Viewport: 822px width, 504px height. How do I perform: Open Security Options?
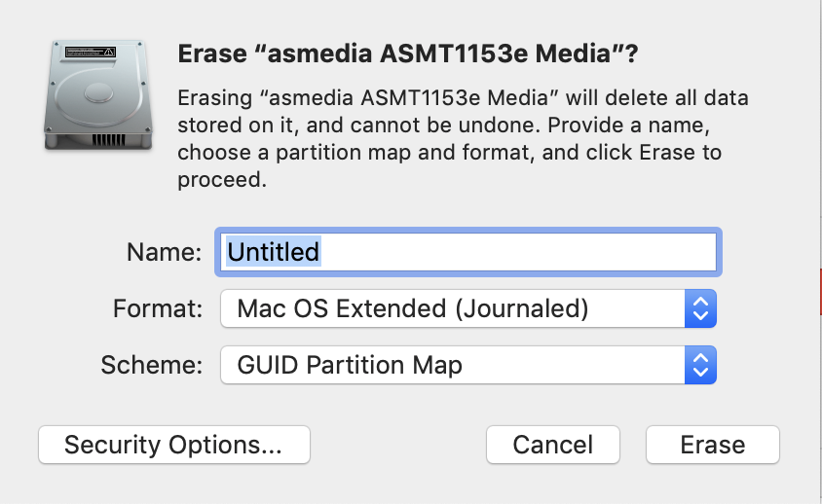click(173, 445)
